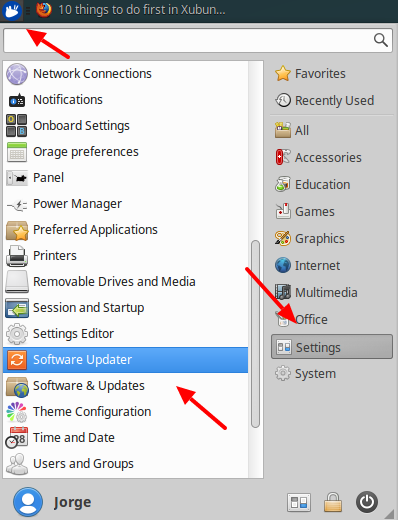Click the power log-out icon

(x=367, y=502)
